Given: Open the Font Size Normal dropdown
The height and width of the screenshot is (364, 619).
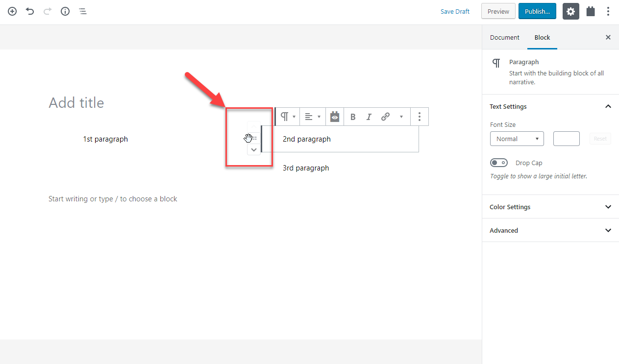Looking at the screenshot, I should pos(517,139).
